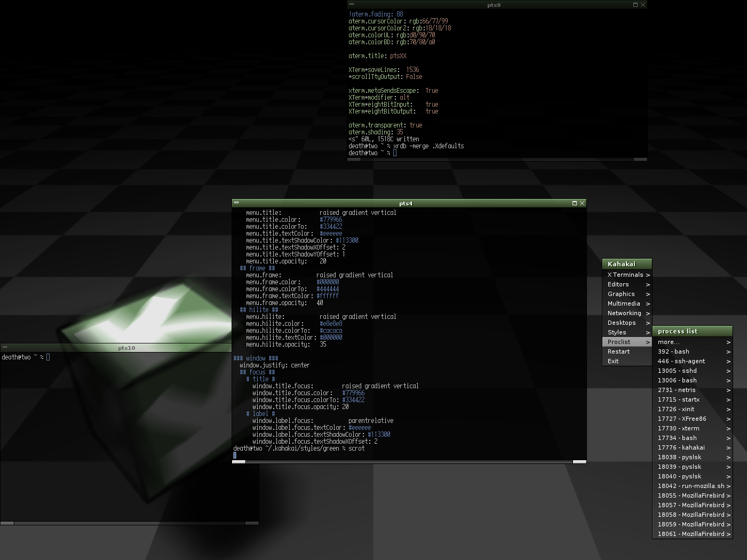Click the pts10 window bottom scrollbar
Viewport: 747px width, 560px height.
tap(129, 523)
